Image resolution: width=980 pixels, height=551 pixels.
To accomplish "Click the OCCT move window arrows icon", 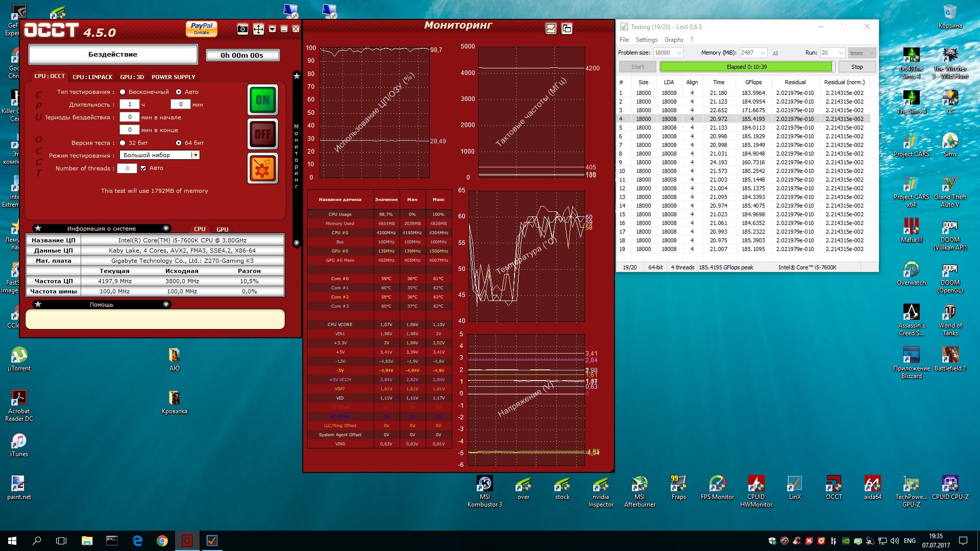I will pyautogui.click(x=258, y=29).
